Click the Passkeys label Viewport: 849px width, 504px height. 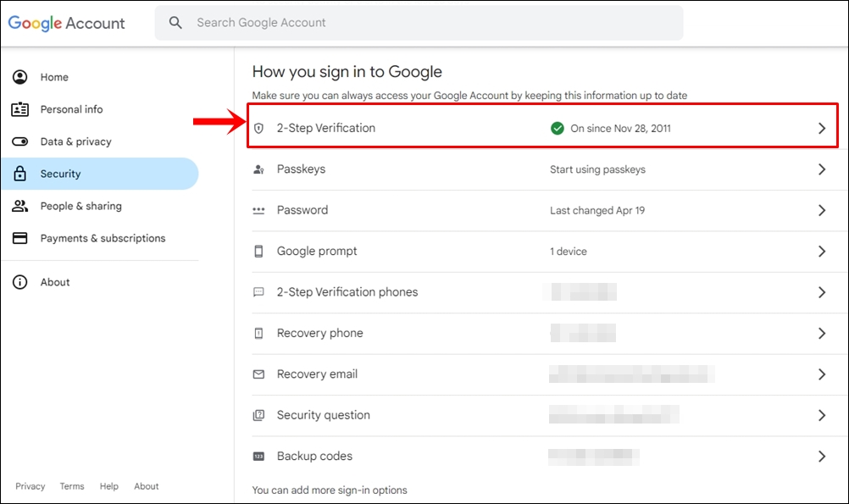click(x=301, y=169)
